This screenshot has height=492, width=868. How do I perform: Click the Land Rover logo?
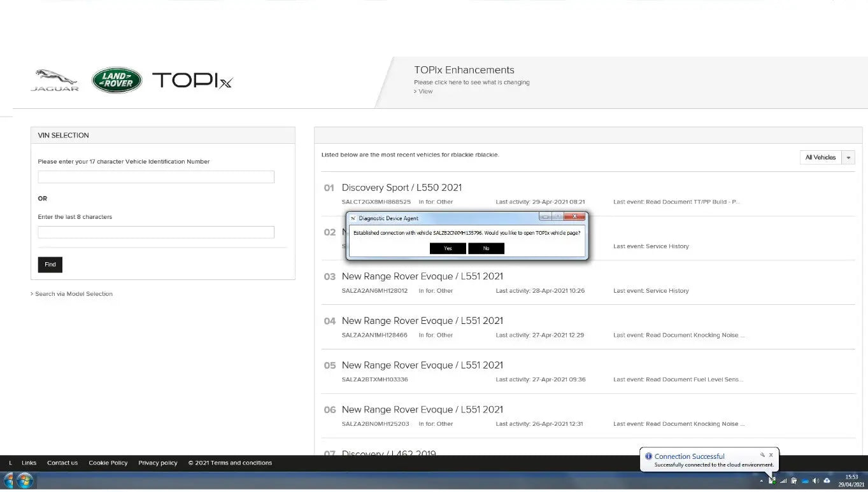[x=117, y=80]
